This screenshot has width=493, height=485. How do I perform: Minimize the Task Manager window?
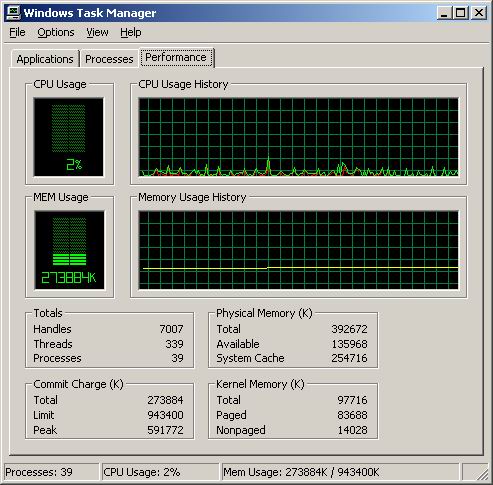[444, 13]
